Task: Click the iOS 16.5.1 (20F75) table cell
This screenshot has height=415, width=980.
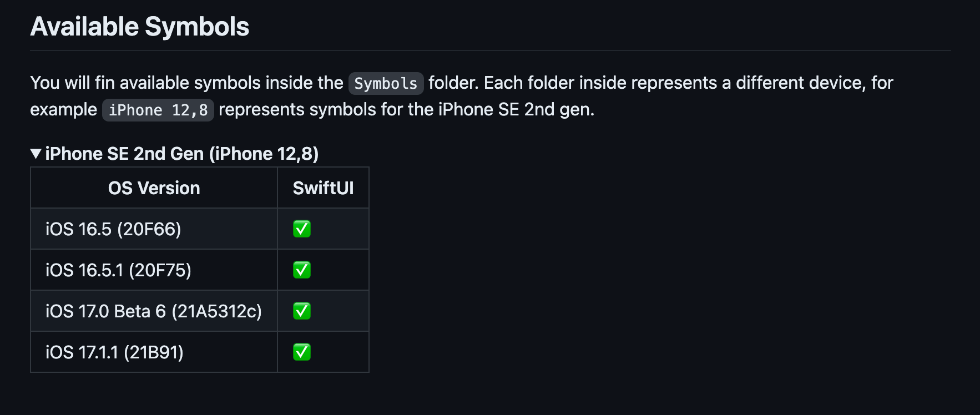Action: (118, 270)
